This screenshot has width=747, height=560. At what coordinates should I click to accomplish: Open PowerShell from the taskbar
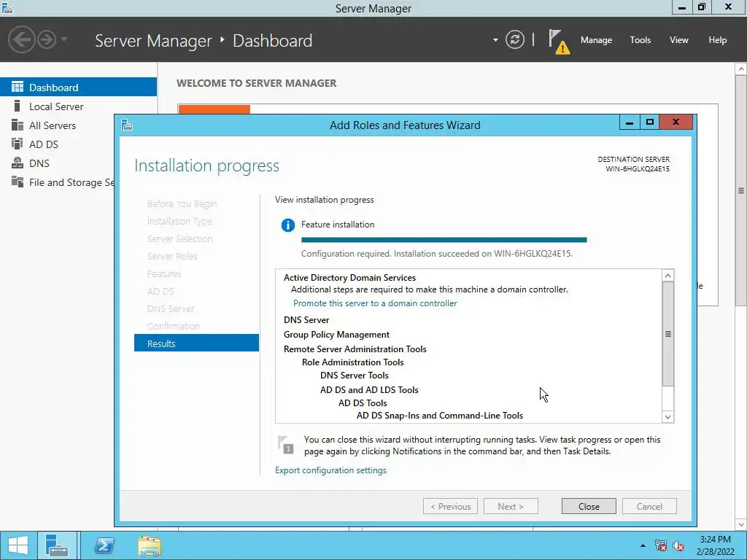pos(104,545)
